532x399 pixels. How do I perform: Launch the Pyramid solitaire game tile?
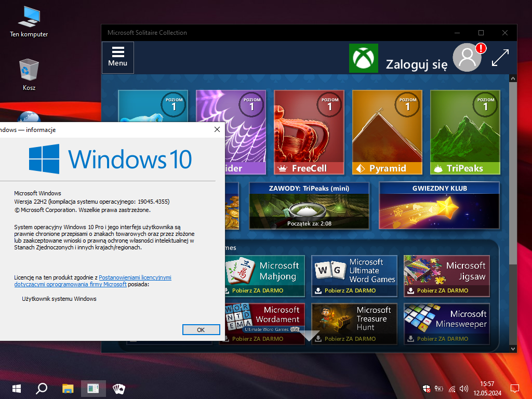(x=387, y=132)
